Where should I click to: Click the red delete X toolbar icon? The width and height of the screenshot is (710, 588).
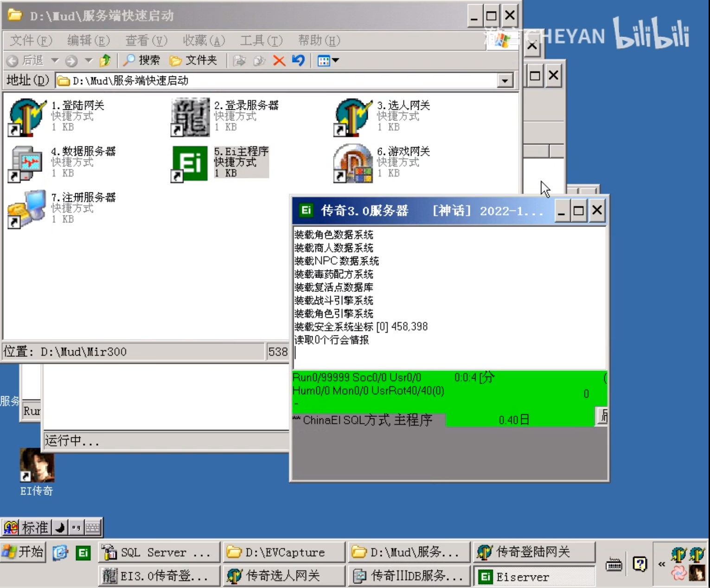pos(279,61)
